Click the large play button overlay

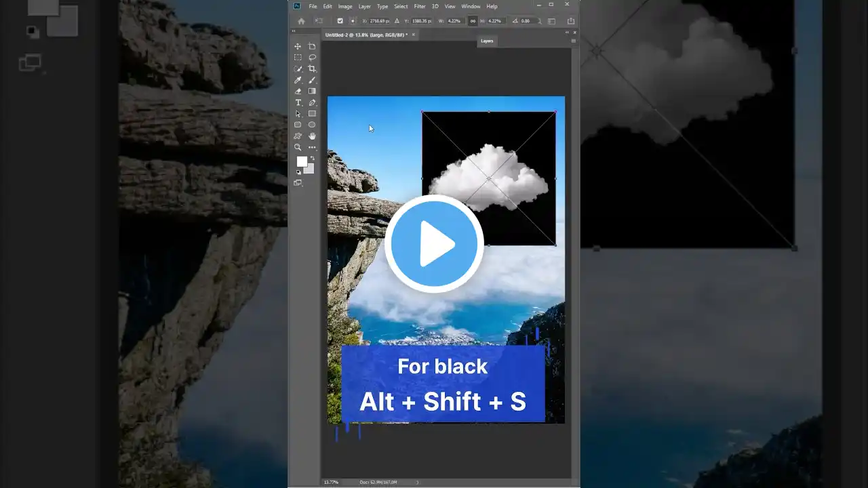point(434,244)
